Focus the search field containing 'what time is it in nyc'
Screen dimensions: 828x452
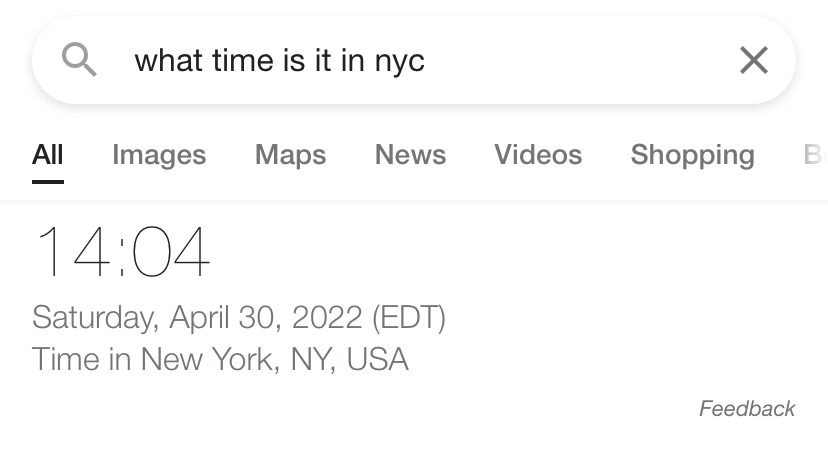[x=279, y=61]
